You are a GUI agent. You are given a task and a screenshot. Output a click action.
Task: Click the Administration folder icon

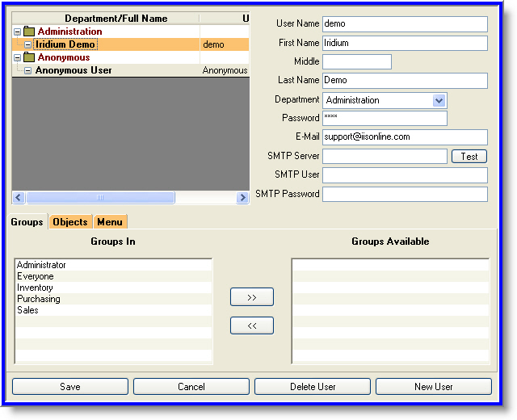pos(29,31)
